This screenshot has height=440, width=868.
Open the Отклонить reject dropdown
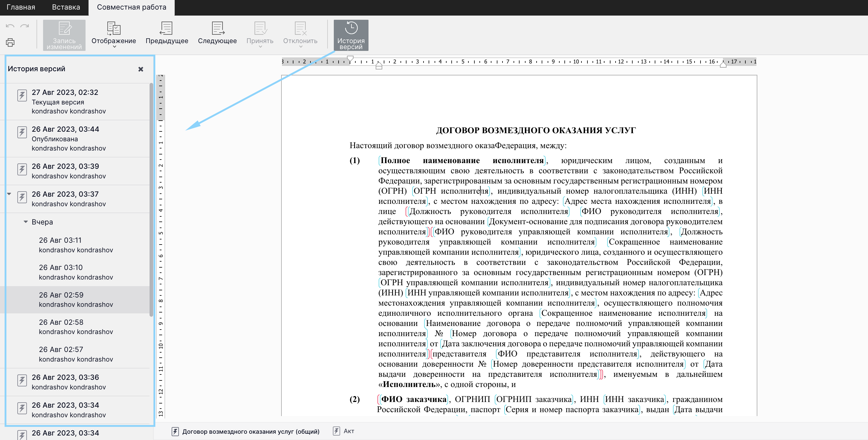300,35
